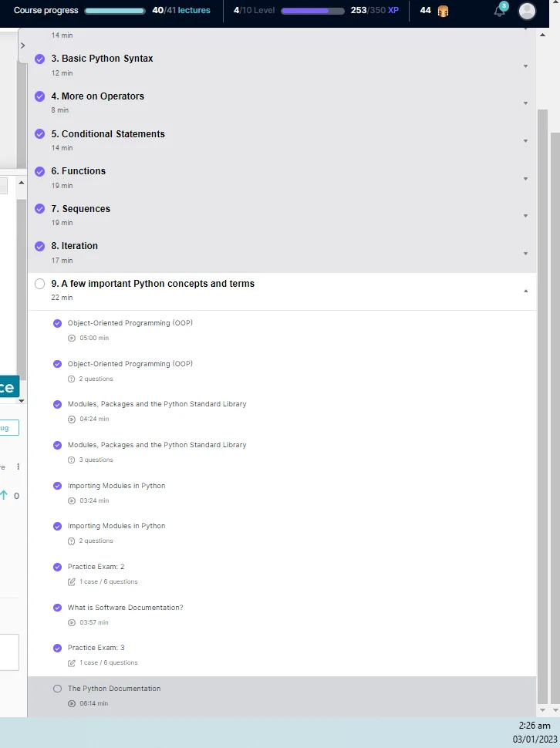Screen dimensions: 560x748
Task: Open the 5. Conditional Statements section
Action: (108, 134)
